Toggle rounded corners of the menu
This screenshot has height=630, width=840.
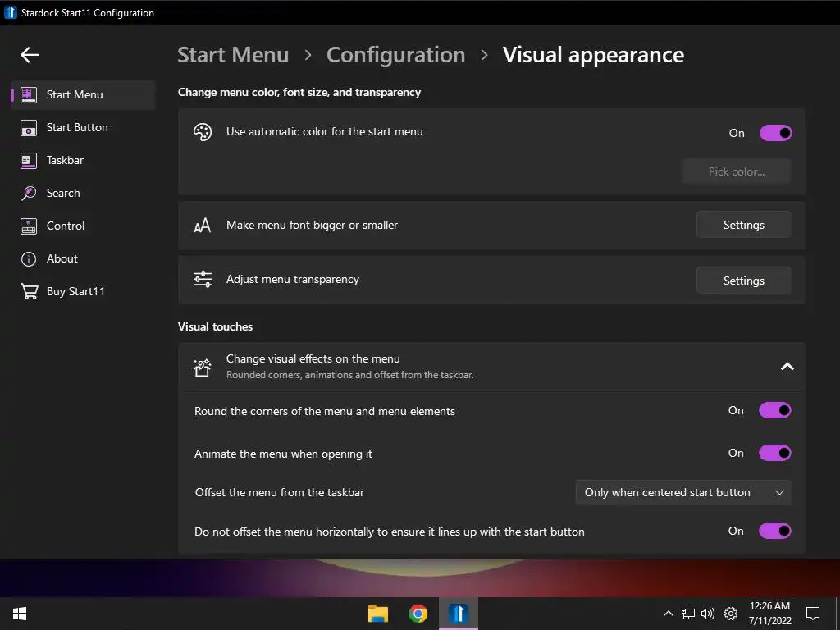(775, 410)
